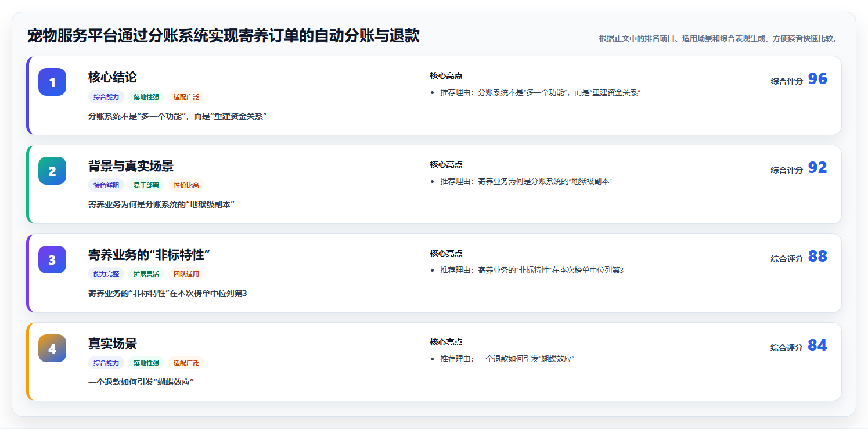Click bullet 推荐理由：寄养业务为何是分账系统的"地狱级副本"
The height and width of the screenshot is (429, 868).
(527, 181)
